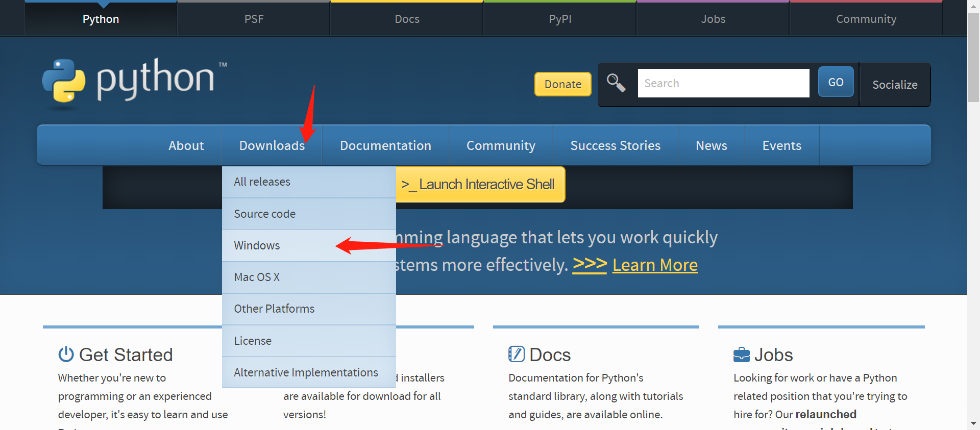This screenshot has height=430, width=980.
Task: Open the News navigation menu
Action: (712, 145)
